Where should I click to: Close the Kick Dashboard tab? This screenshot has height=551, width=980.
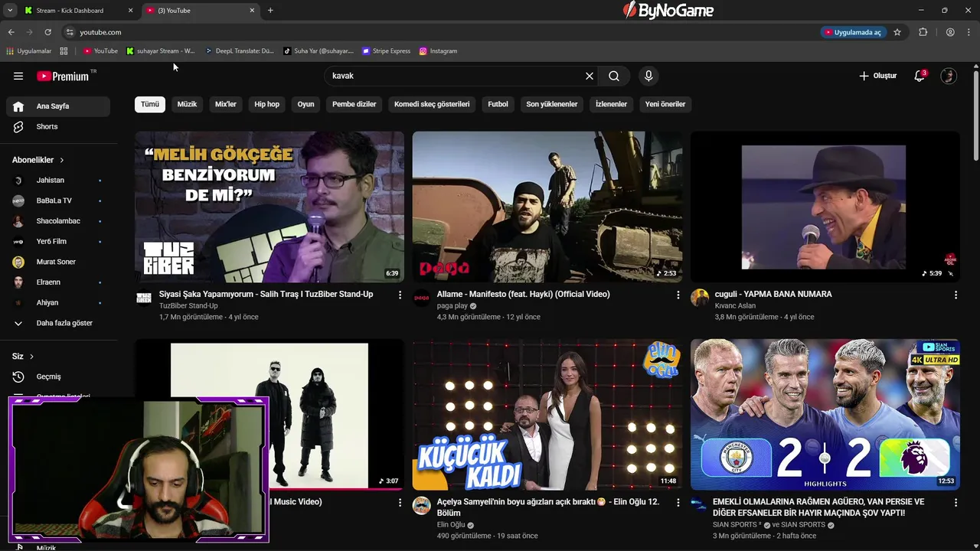(x=130, y=10)
